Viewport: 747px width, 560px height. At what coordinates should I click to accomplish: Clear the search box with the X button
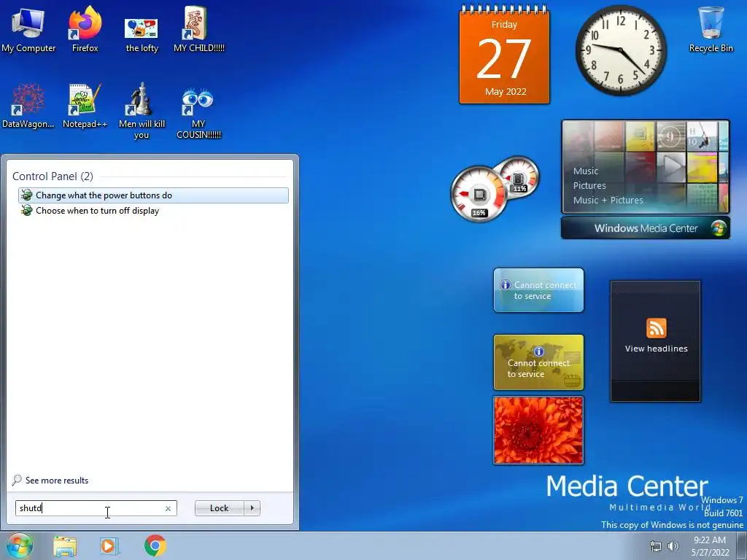tap(168, 508)
